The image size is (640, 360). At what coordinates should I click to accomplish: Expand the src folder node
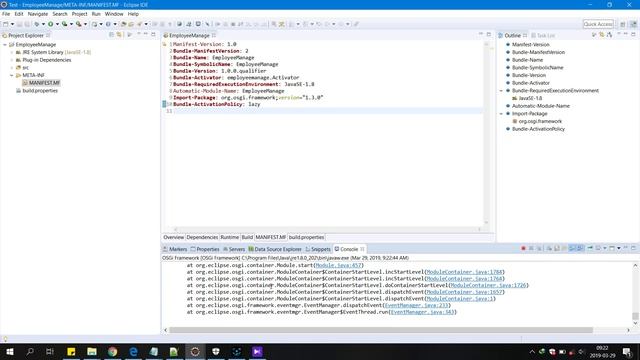tap(12, 68)
